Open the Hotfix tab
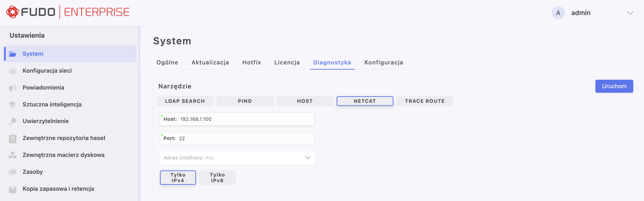The width and height of the screenshot is (644, 201). [x=251, y=62]
